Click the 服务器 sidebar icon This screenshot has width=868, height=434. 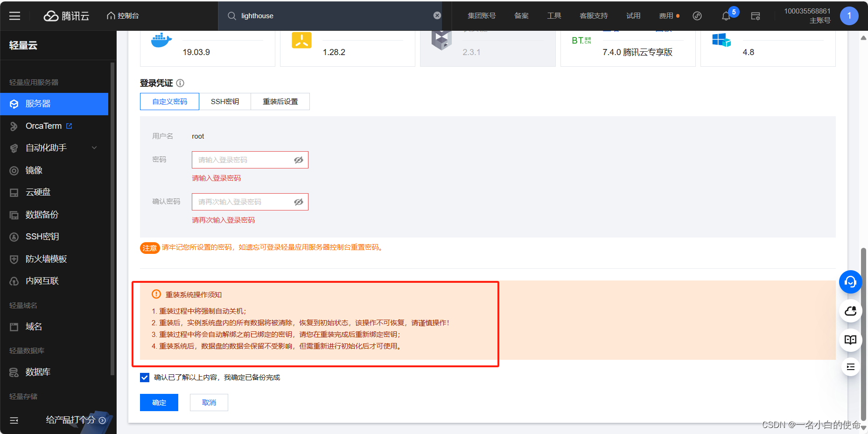(x=14, y=104)
